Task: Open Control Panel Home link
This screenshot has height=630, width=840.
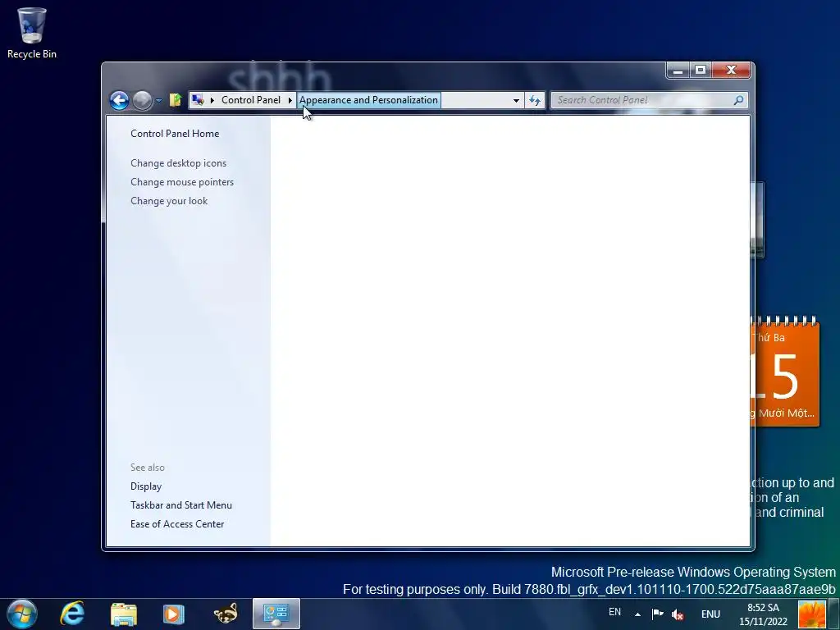Action: 175,134
